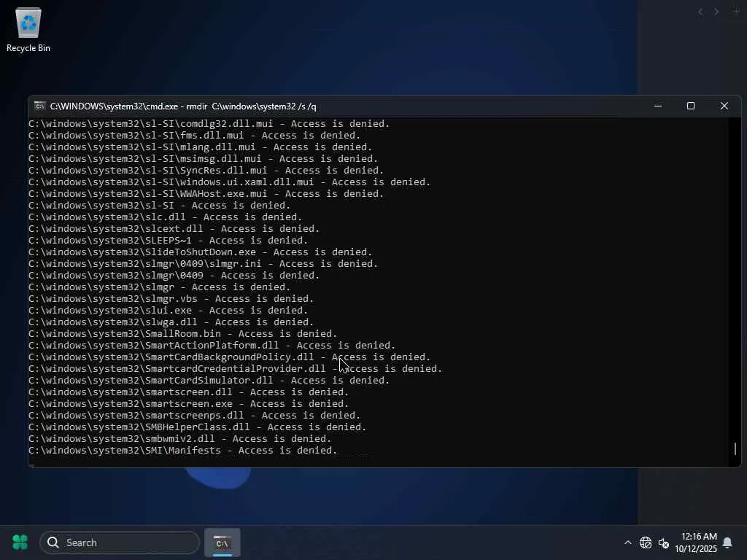This screenshot has height=560, width=747.
Task: Open the network globe tray icon
Action: point(646,542)
